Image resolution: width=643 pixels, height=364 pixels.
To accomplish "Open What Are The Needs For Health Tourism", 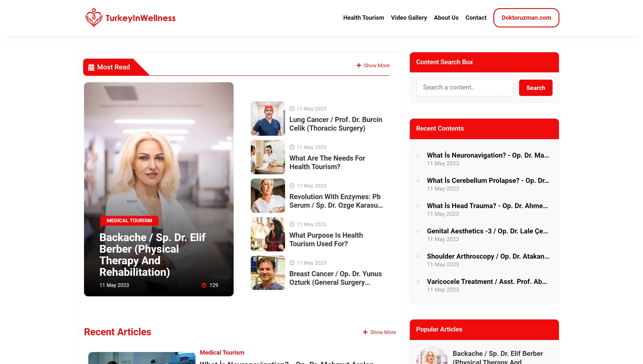I will tap(327, 162).
